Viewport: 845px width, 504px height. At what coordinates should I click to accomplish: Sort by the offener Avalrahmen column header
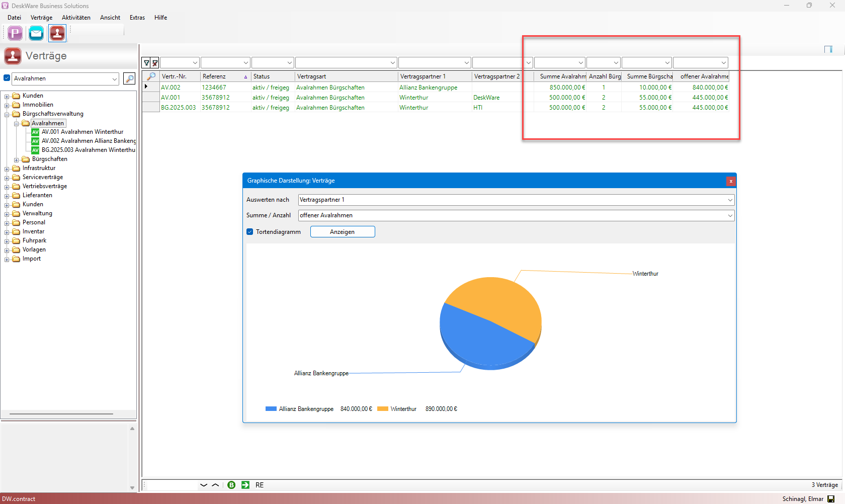click(701, 76)
